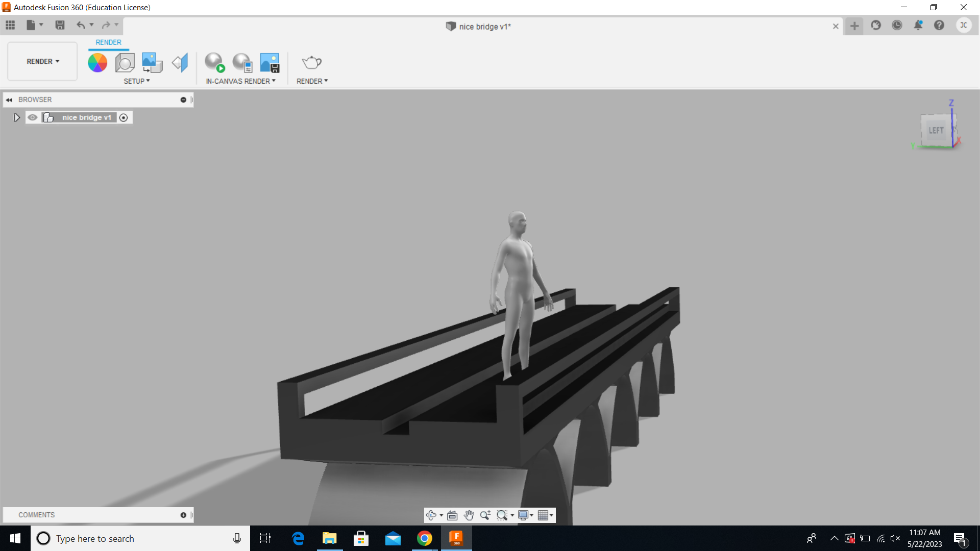Select the Pan hand tool
Image resolution: width=980 pixels, height=551 pixels.
pos(469,515)
